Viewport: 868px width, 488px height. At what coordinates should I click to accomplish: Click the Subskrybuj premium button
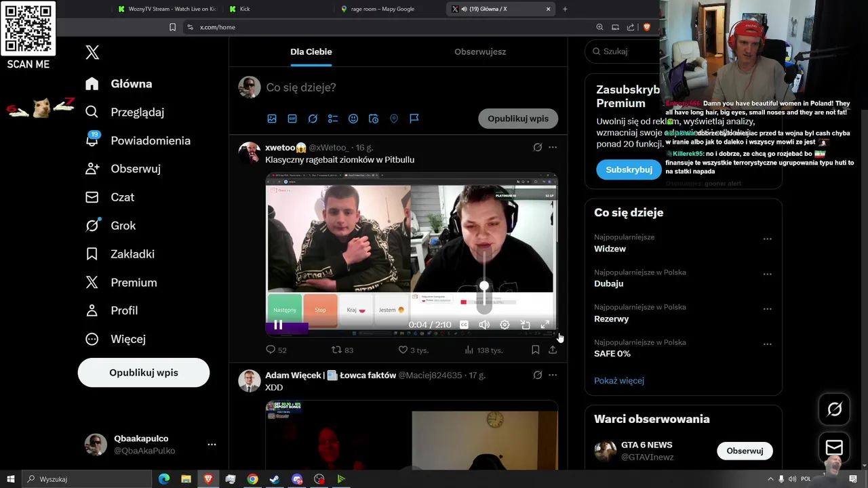coord(629,169)
